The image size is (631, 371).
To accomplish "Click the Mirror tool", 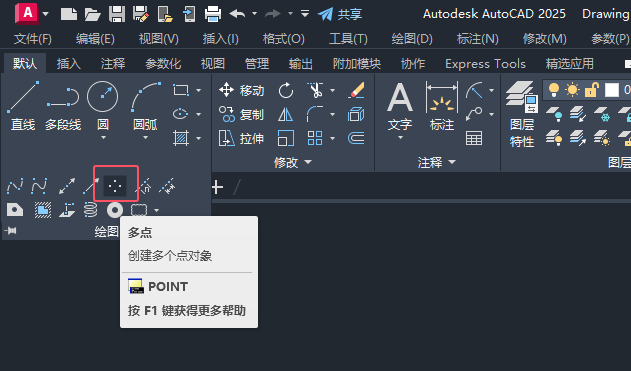I will pos(286,114).
